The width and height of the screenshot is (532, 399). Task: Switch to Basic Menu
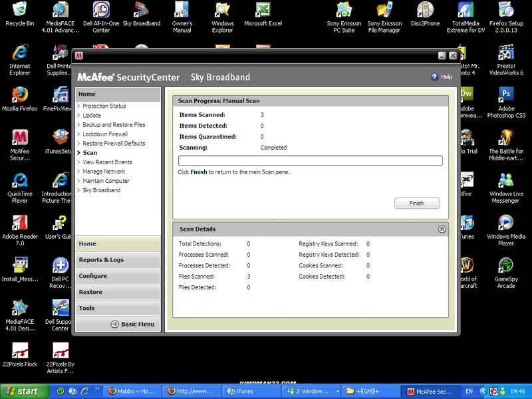132,325
